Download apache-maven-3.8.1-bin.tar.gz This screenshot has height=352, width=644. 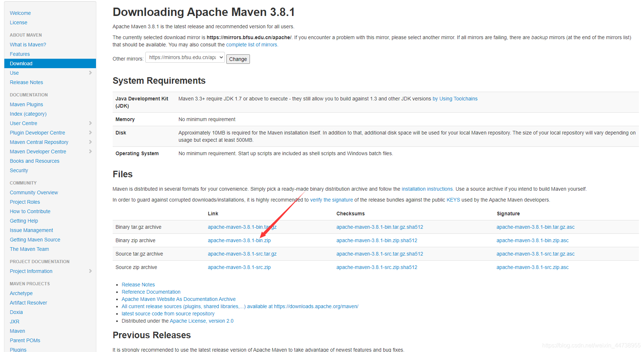(242, 227)
